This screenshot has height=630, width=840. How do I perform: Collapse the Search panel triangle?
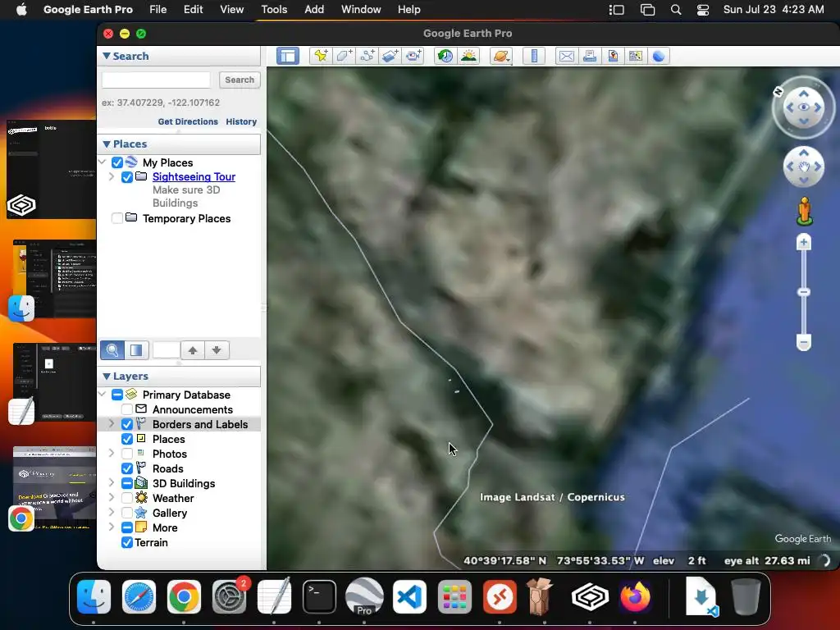(x=106, y=56)
